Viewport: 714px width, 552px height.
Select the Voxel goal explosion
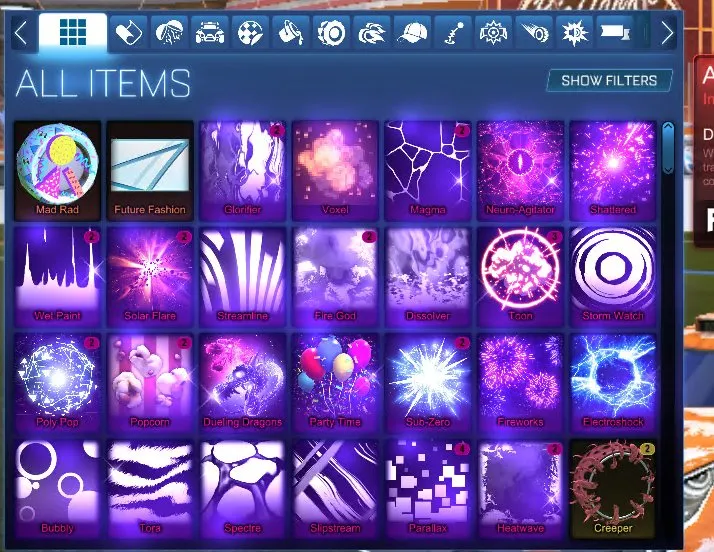pyautogui.click(x=335, y=171)
